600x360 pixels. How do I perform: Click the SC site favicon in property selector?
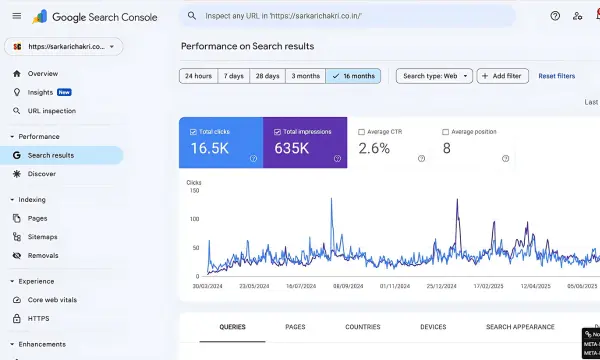pyautogui.click(x=17, y=47)
